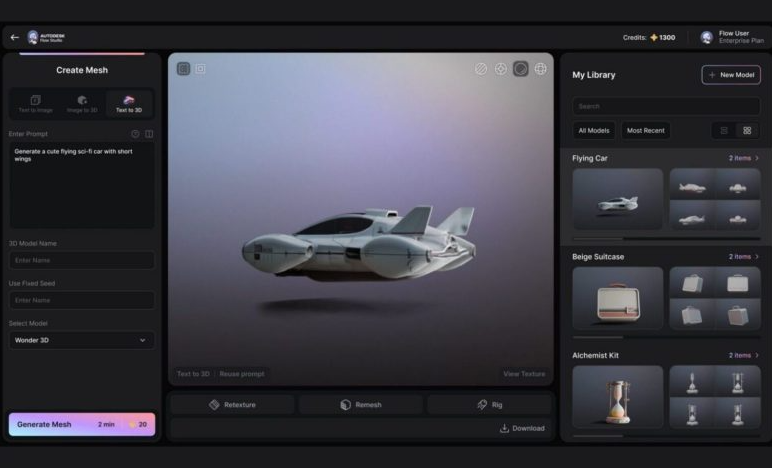Click the library Search field
Image resolution: width=772 pixels, height=468 pixels.
[666, 106]
